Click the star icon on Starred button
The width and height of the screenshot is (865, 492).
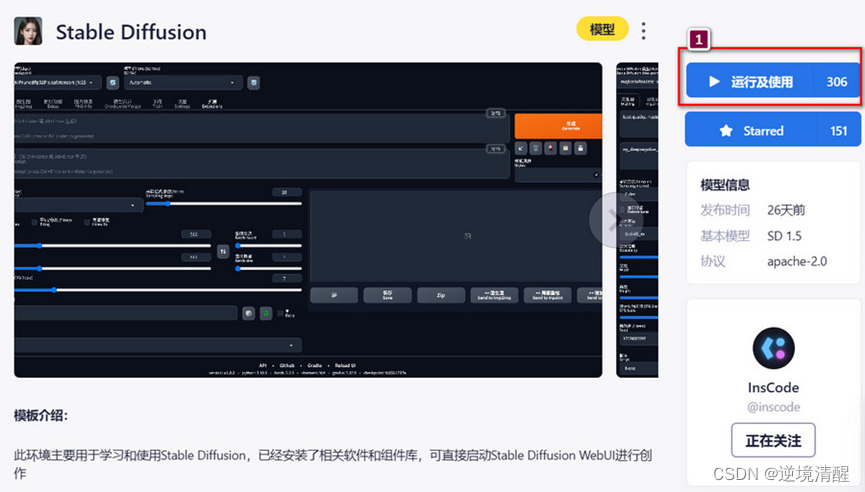tap(726, 131)
